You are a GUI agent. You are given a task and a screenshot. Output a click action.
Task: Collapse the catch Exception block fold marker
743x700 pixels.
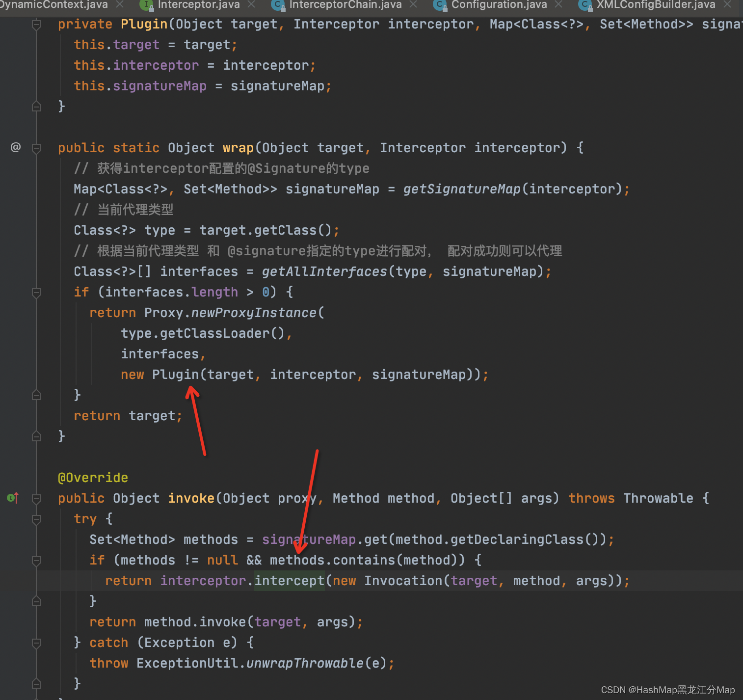point(36,643)
